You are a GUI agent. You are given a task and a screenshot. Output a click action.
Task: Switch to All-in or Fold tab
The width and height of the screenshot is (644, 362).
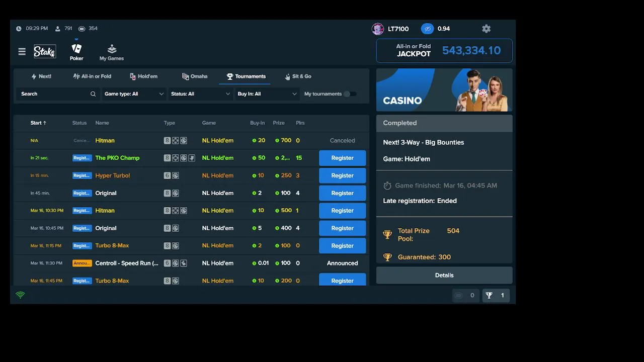point(92,76)
